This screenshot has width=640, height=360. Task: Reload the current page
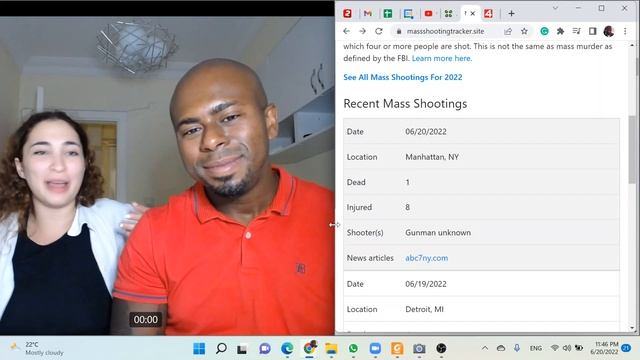(379, 31)
